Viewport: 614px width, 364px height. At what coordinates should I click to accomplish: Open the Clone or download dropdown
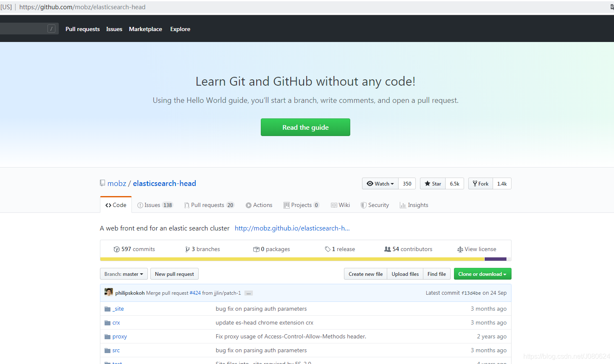point(483,274)
